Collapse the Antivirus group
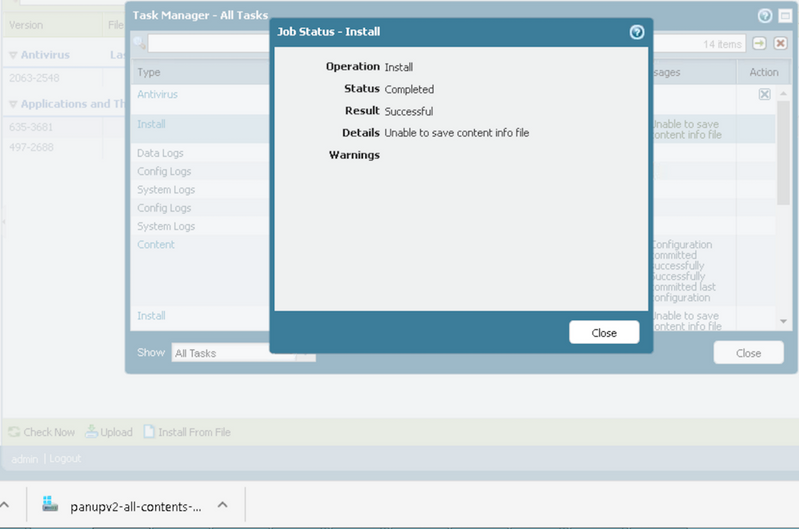 tap(13, 55)
